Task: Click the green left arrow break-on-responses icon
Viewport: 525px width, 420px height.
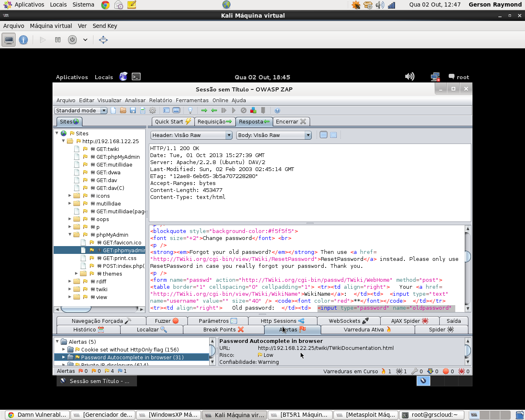Action: tap(214, 110)
